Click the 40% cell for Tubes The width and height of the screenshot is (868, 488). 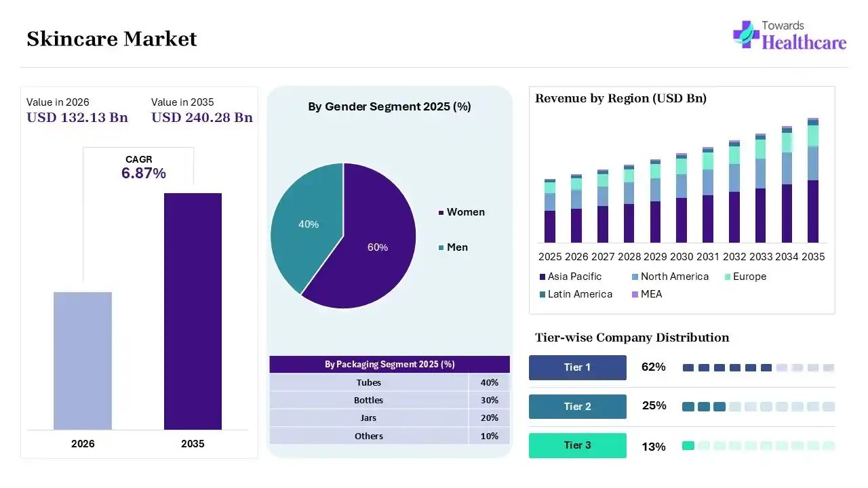point(490,382)
